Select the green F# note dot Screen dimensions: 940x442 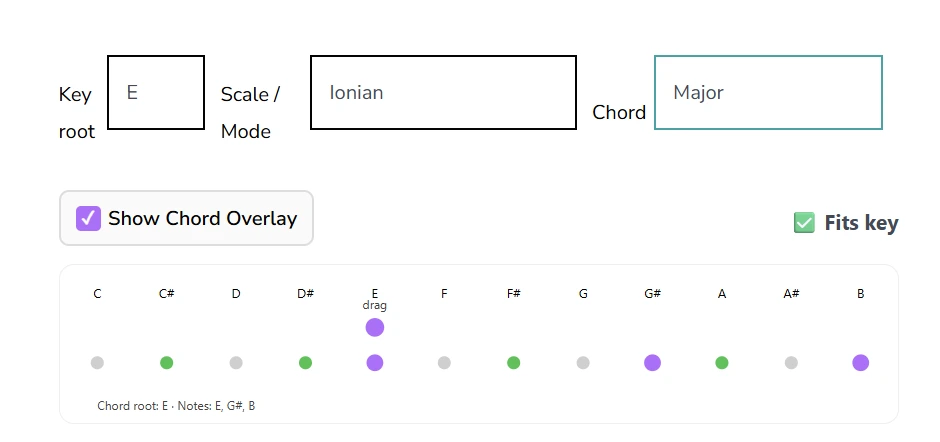click(514, 363)
